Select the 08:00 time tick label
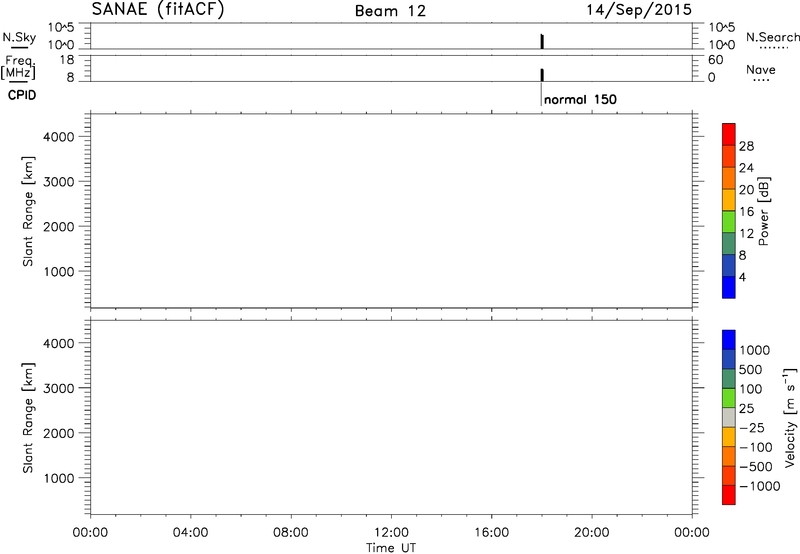Screen dimensions: 800x554 coord(291,532)
